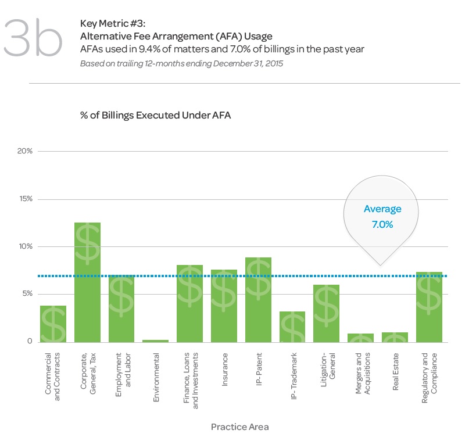
Task: Select the Real Estate bar
Action: coord(395,337)
